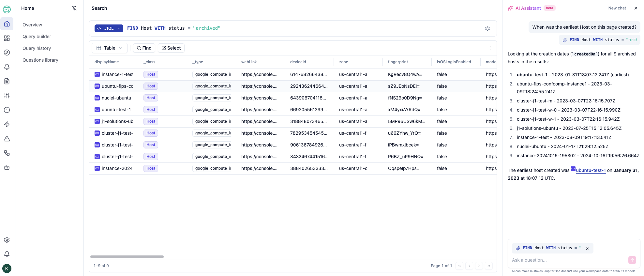
Task: Click host icon for instance-1-test row
Action: (x=97, y=74)
